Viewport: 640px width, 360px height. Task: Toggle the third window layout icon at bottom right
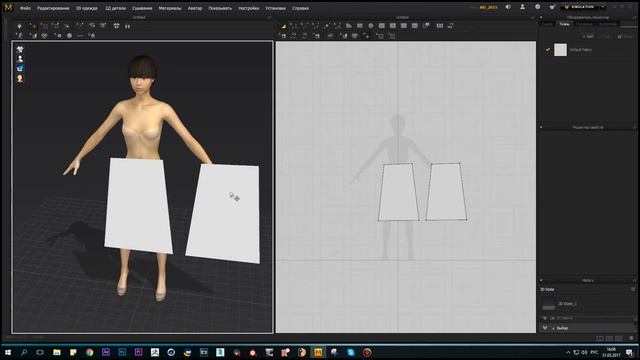coord(619,338)
